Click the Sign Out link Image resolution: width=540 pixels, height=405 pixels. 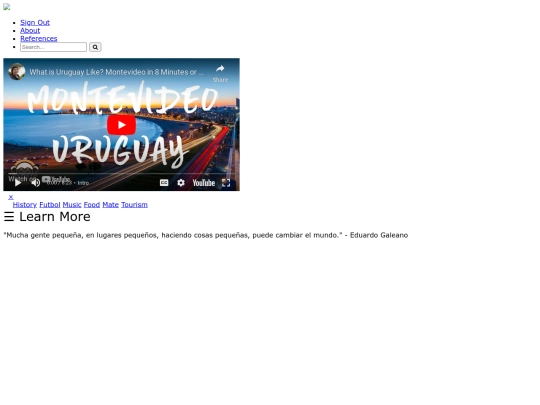[35, 22]
